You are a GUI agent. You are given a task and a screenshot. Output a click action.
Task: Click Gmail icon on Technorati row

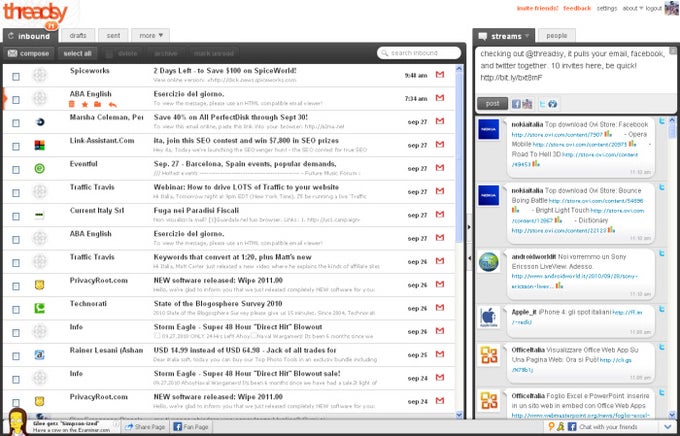[x=440, y=308]
